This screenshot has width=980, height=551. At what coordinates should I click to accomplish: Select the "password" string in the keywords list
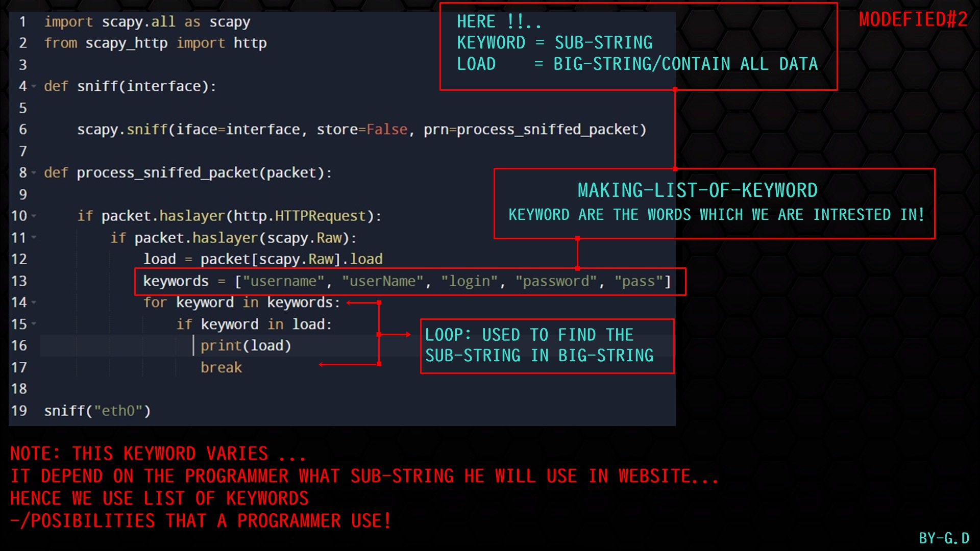[x=556, y=281]
